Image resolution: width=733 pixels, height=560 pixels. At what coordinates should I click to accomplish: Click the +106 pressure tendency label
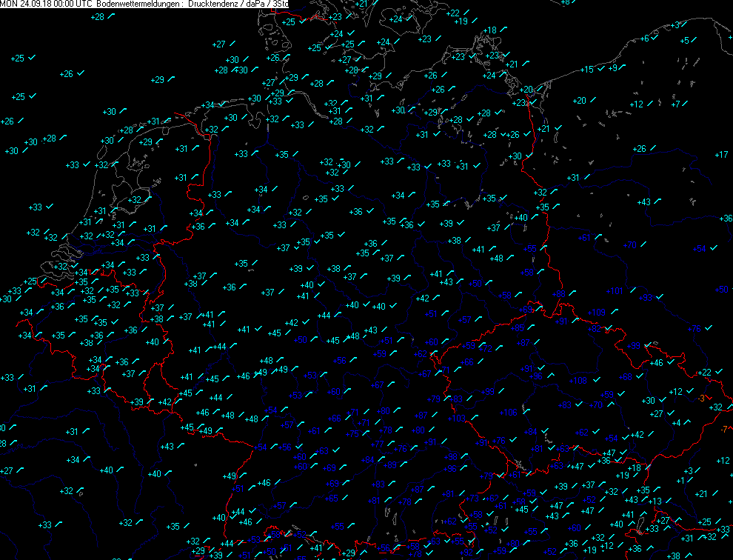pos(509,413)
